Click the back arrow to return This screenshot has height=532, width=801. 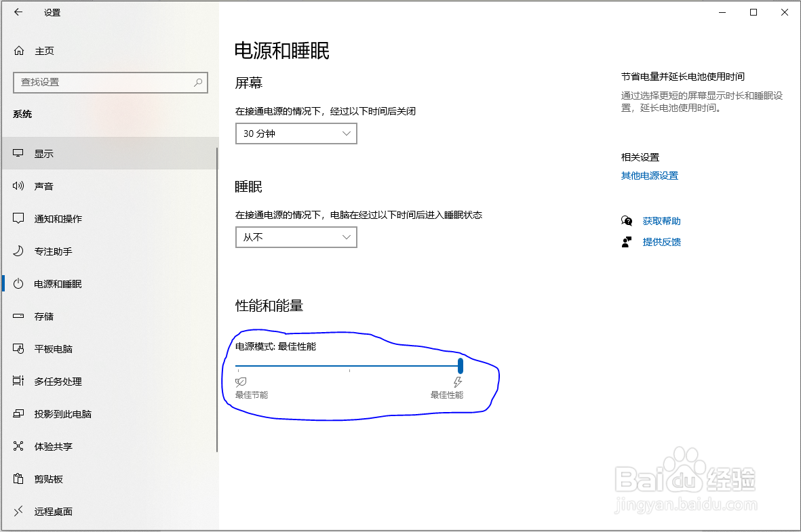tap(18, 12)
